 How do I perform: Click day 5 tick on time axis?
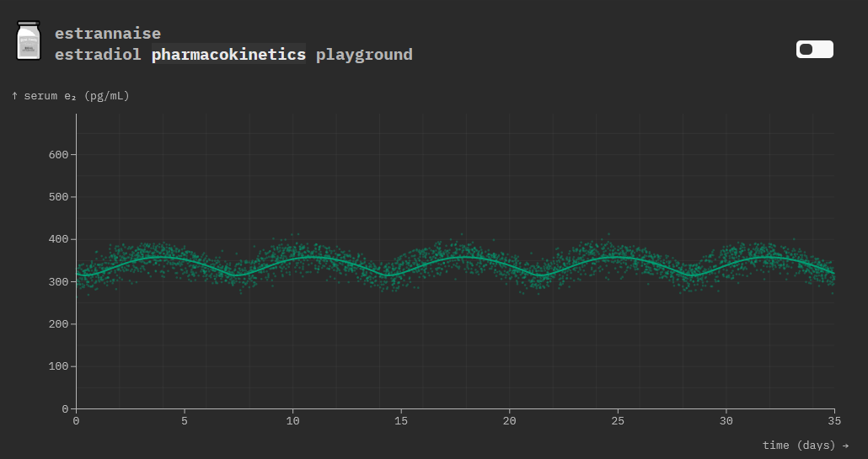pos(185,420)
